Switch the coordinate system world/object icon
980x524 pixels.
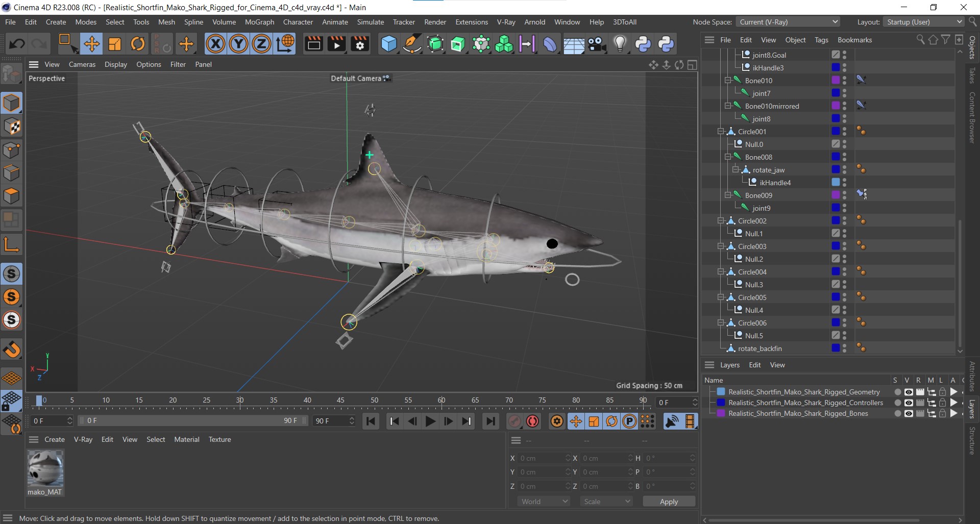click(x=285, y=44)
